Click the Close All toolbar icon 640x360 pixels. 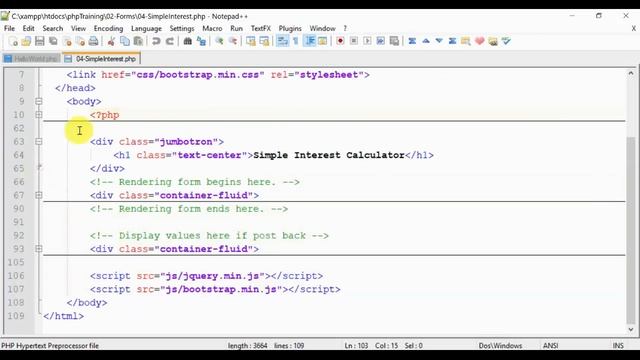pyautogui.click(x=80, y=41)
